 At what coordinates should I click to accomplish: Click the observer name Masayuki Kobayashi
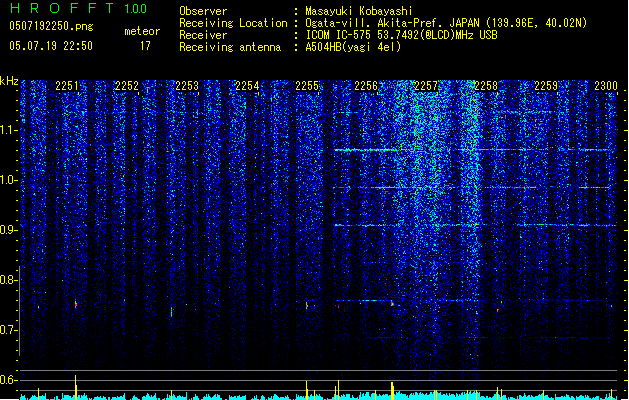359,11
